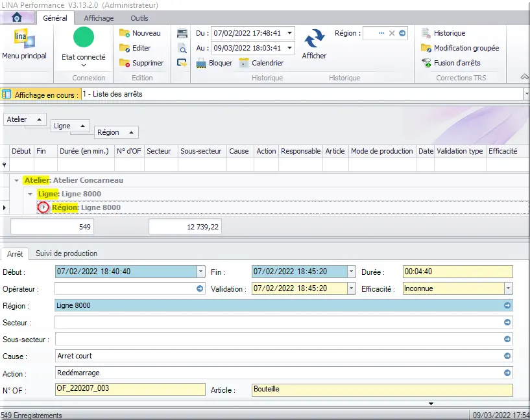Open the Outils ribbon tab
530x420 pixels.
(139, 18)
